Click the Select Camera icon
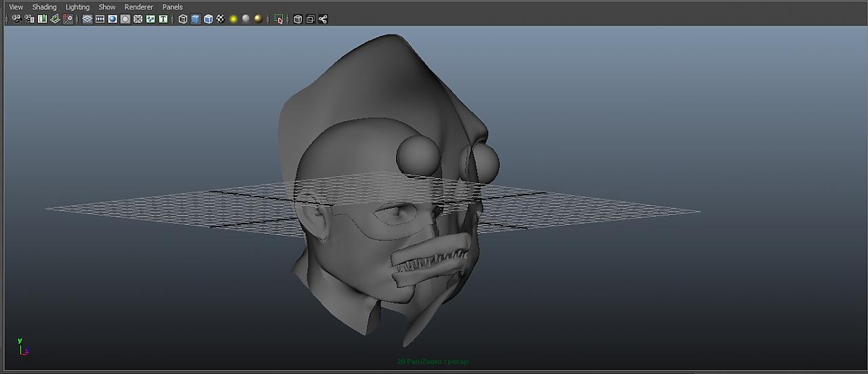The height and width of the screenshot is (374, 868). coord(17,19)
